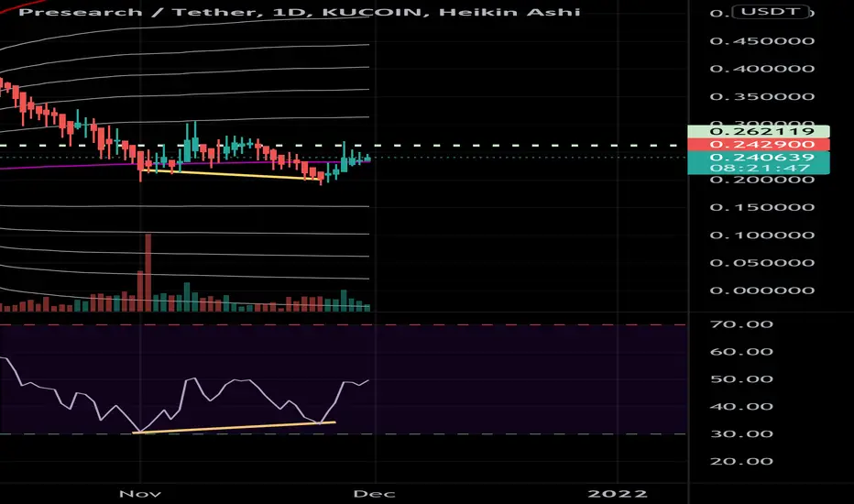Click the tallest red volume bar

coord(148,272)
